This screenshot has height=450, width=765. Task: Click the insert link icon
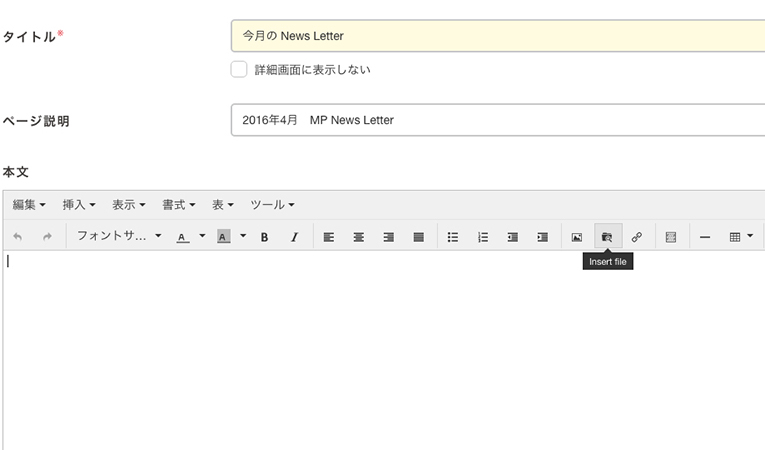coord(637,237)
